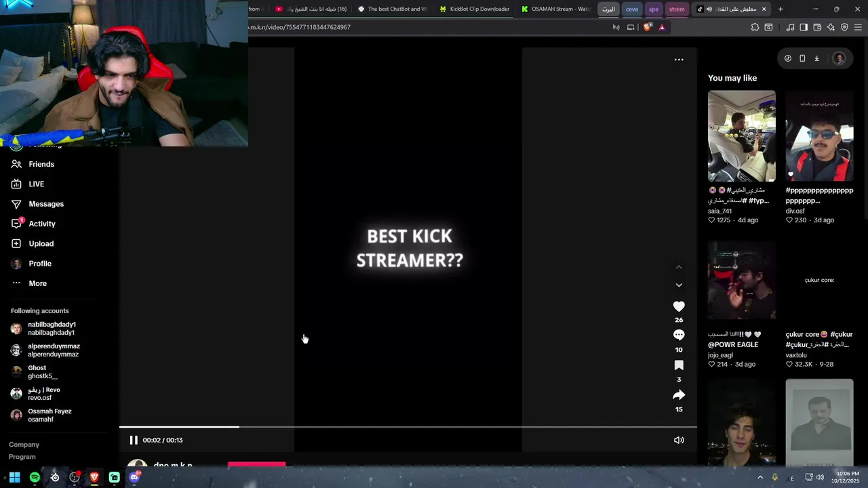Click the mobile app icon in header
Screen dimensions: 868x488
tap(802, 58)
